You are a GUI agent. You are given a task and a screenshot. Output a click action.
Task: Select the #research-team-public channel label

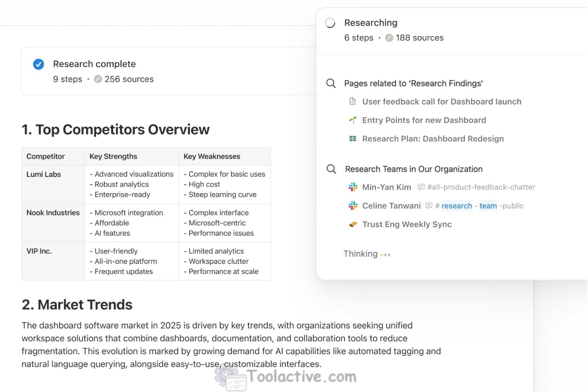[x=479, y=206]
